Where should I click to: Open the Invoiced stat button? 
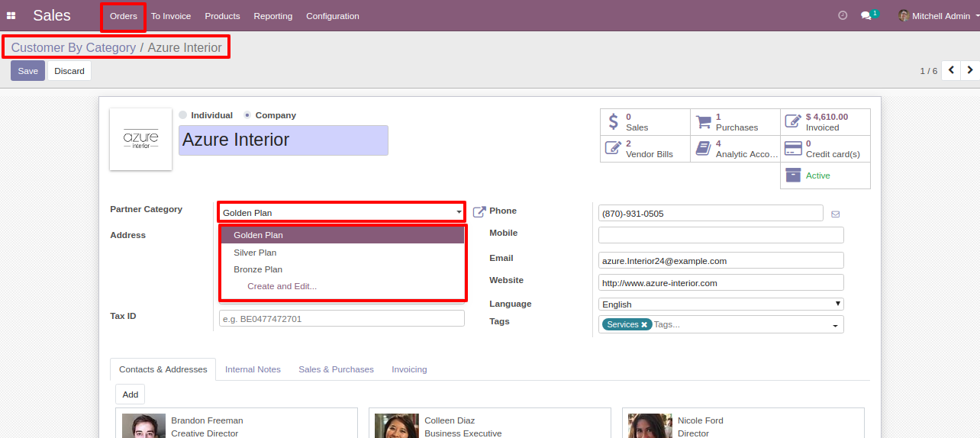pos(825,122)
